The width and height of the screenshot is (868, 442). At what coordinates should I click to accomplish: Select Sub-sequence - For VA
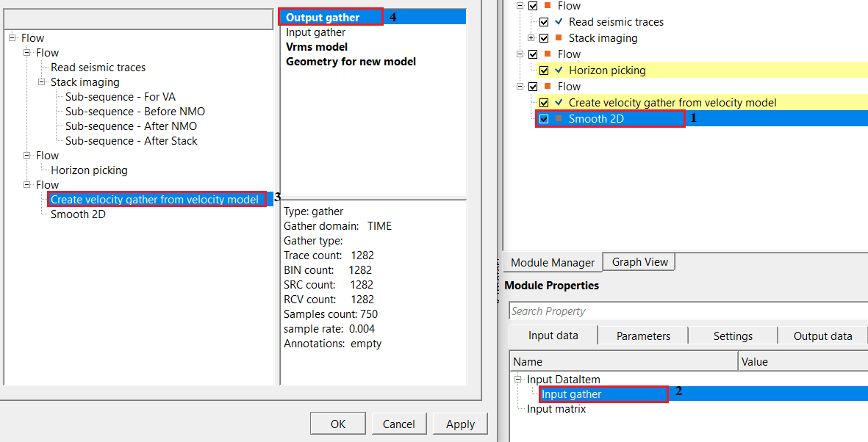click(x=120, y=96)
